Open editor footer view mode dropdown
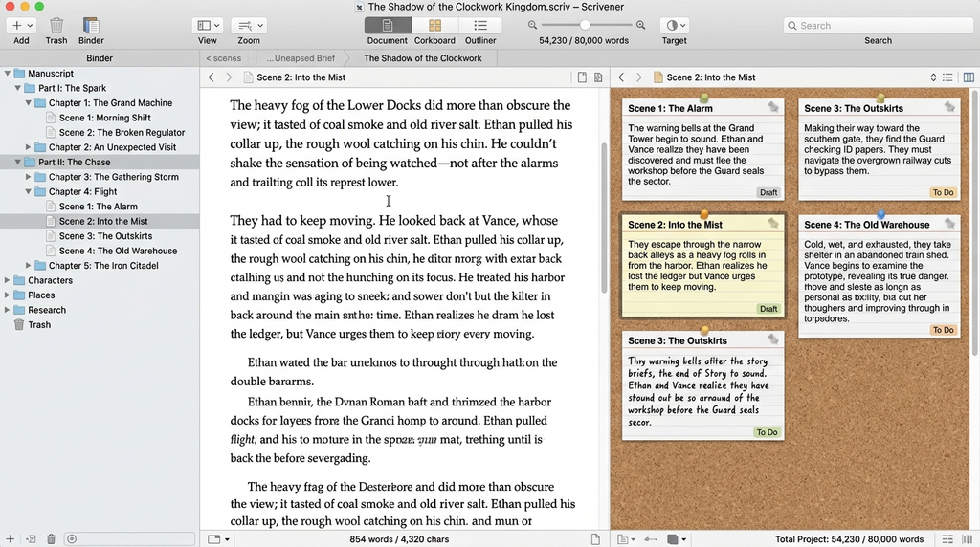980x547 pixels. [218, 539]
